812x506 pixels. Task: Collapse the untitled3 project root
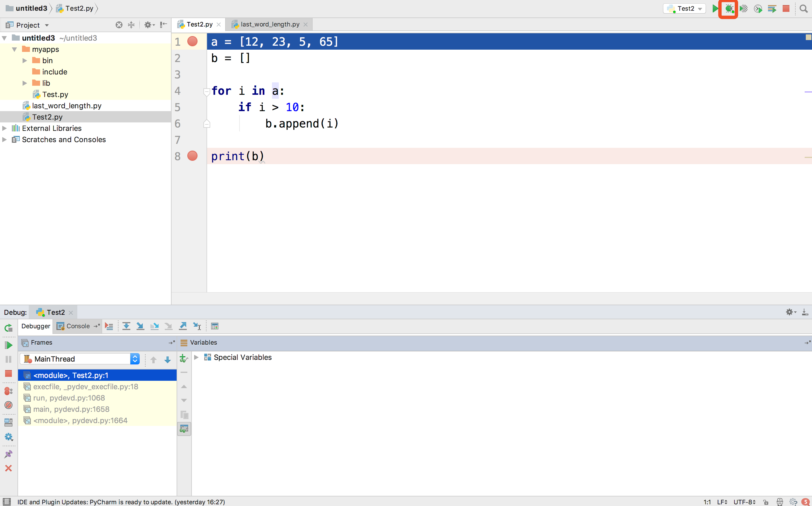5,38
